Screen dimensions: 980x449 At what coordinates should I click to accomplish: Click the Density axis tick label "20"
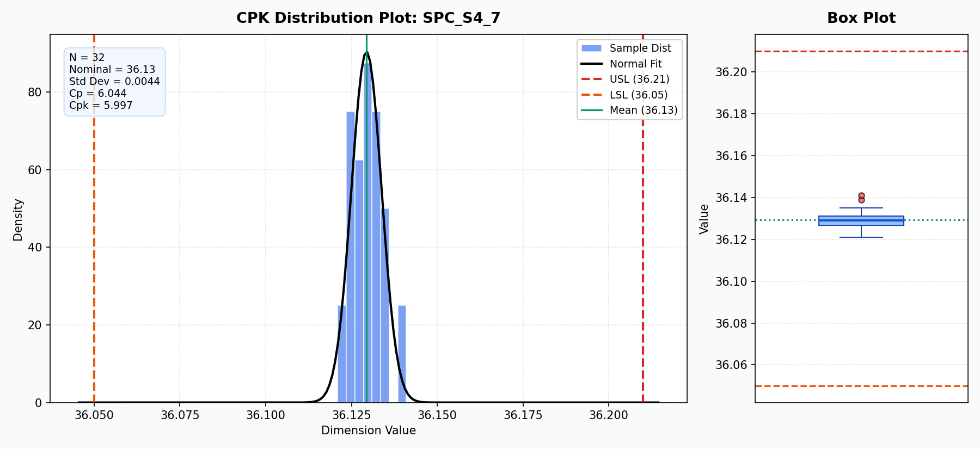(35, 325)
